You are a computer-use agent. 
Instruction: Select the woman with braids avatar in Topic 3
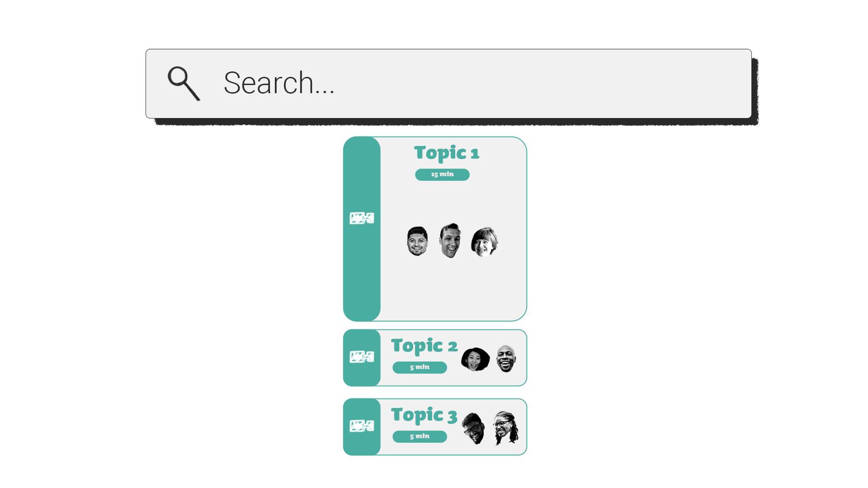tap(505, 427)
